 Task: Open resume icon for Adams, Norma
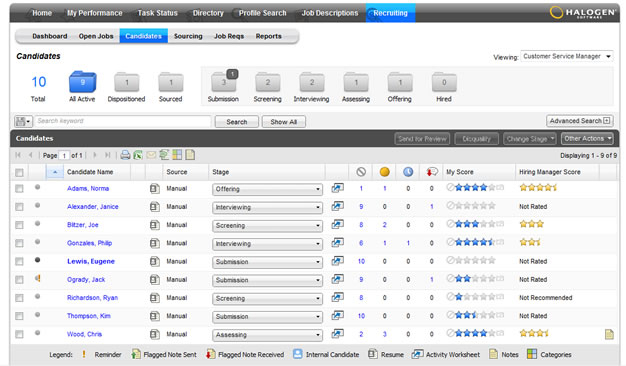[x=155, y=188]
